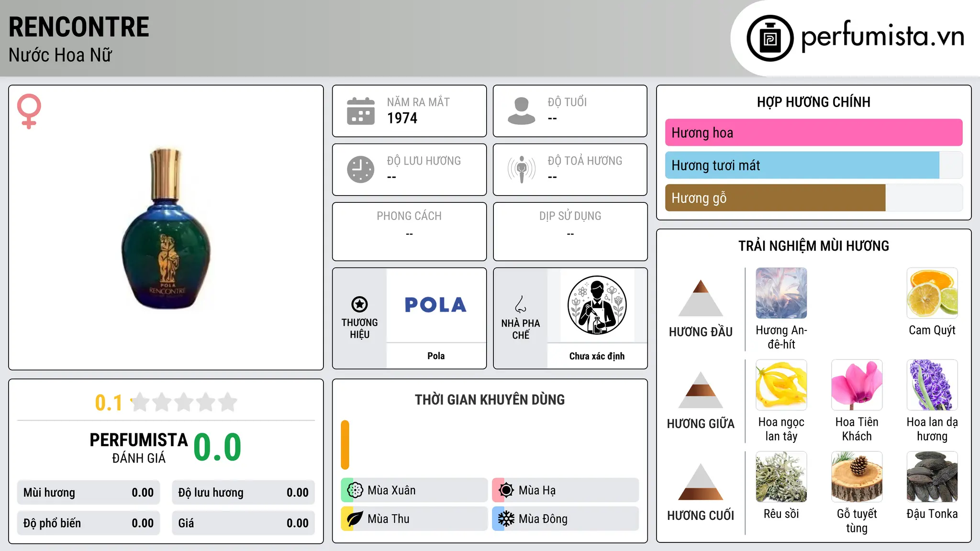Open the Cam Quýt citrus note image
The width and height of the screenshot is (980, 551).
(x=932, y=293)
